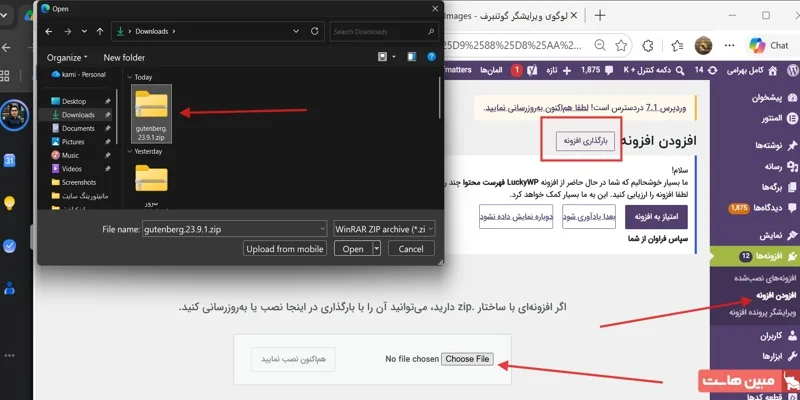This screenshot has height=400, width=800.
Task: Click Upload from mobile button
Action: (285, 249)
